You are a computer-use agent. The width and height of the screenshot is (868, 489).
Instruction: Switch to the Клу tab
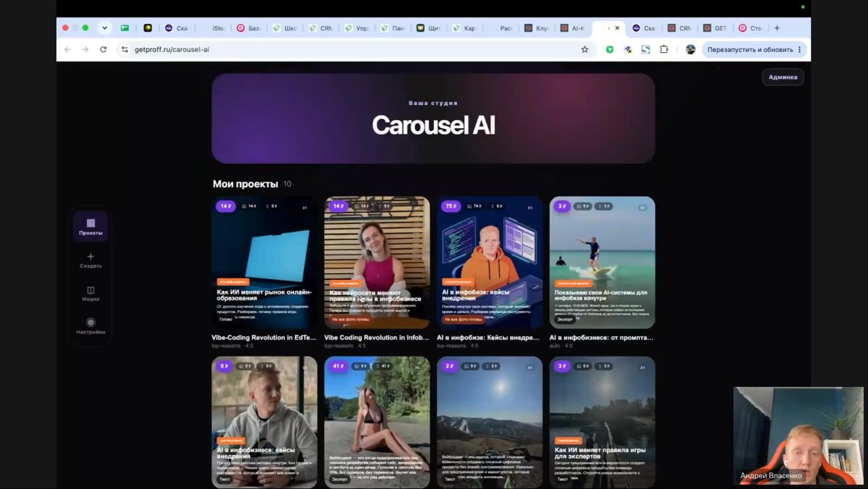[x=537, y=28]
